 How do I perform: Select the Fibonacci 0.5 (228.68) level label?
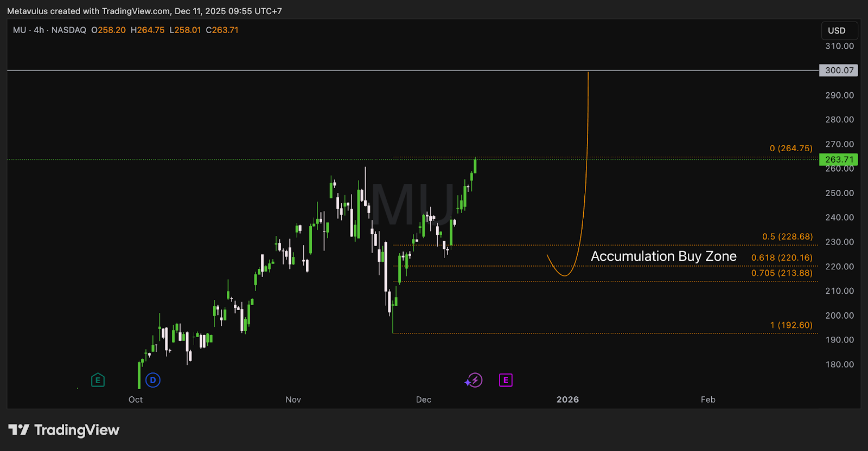787,237
